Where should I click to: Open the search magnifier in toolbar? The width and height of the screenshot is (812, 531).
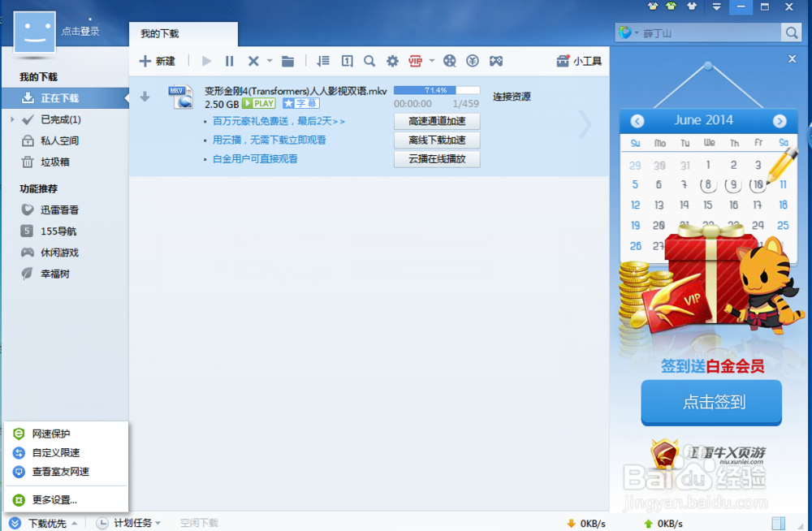coord(369,61)
